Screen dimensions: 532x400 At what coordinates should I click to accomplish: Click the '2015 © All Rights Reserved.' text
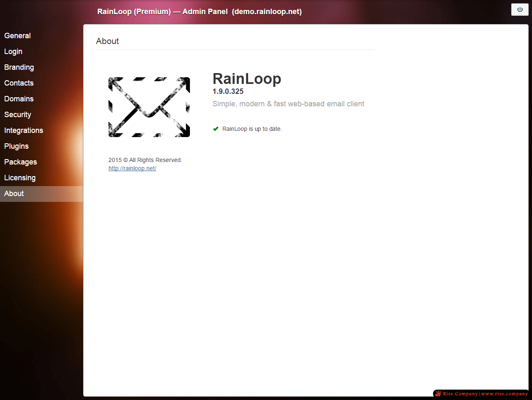coord(145,160)
